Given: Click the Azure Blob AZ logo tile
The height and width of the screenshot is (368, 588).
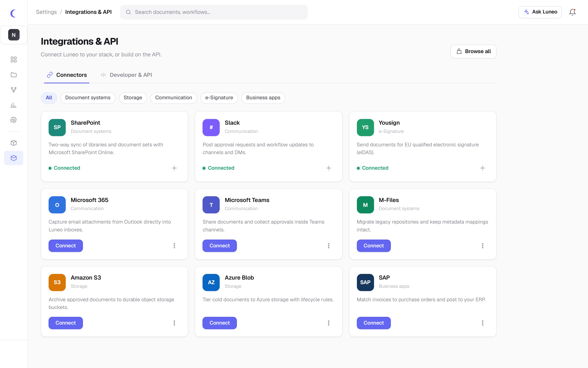Looking at the screenshot, I should pyautogui.click(x=211, y=282).
